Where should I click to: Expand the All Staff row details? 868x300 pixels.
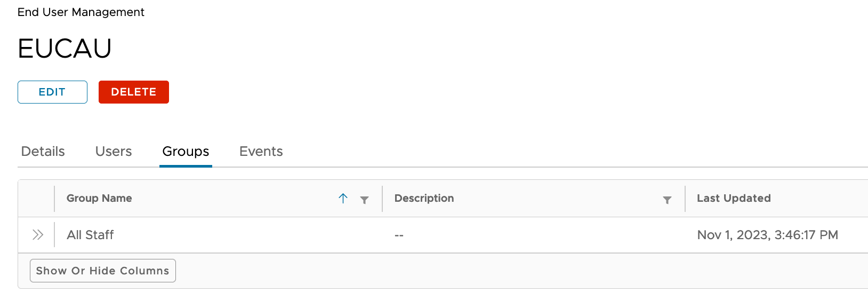tap(37, 235)
